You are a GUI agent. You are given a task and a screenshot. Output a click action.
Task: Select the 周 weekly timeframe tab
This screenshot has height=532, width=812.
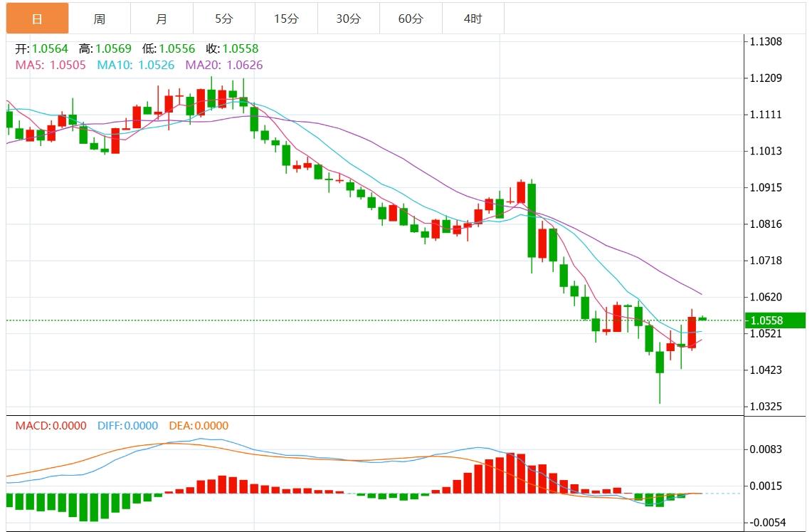(x=100, y=19)
